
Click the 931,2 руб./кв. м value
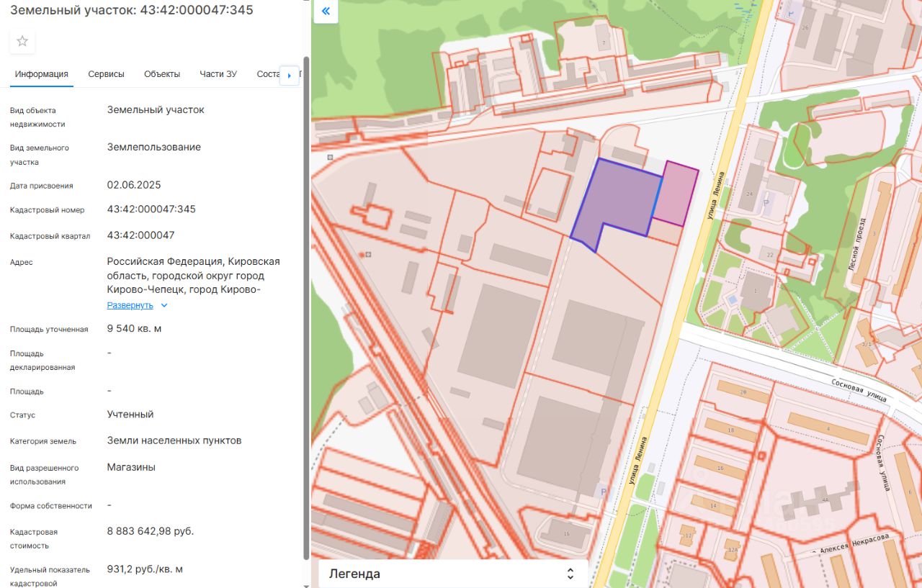(145, 569)
